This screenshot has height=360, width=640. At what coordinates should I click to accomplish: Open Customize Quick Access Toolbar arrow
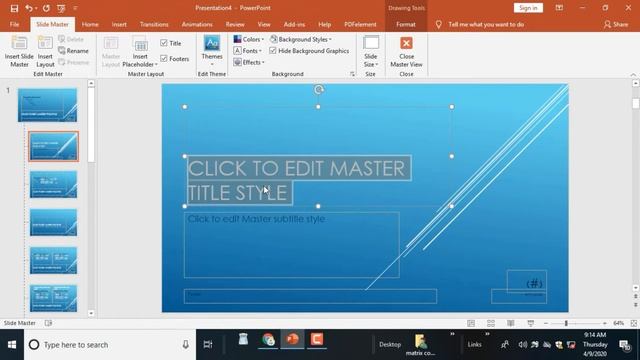[x=75, y=8]
